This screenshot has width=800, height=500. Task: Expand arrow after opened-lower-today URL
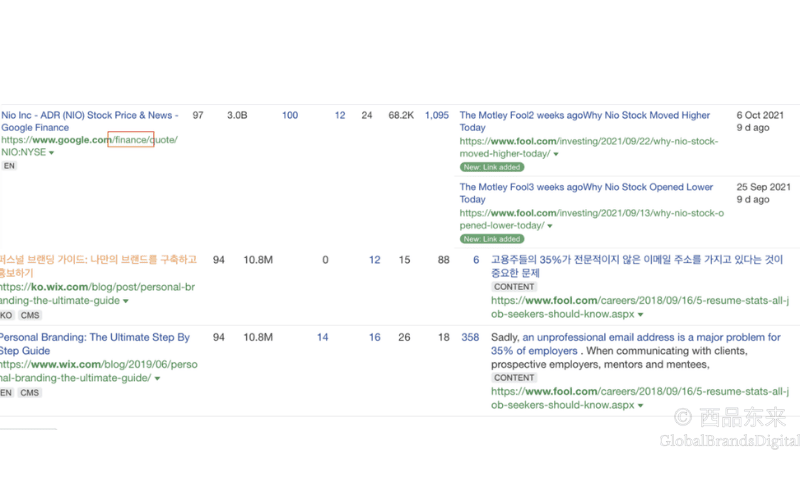(x=550, y=226)
